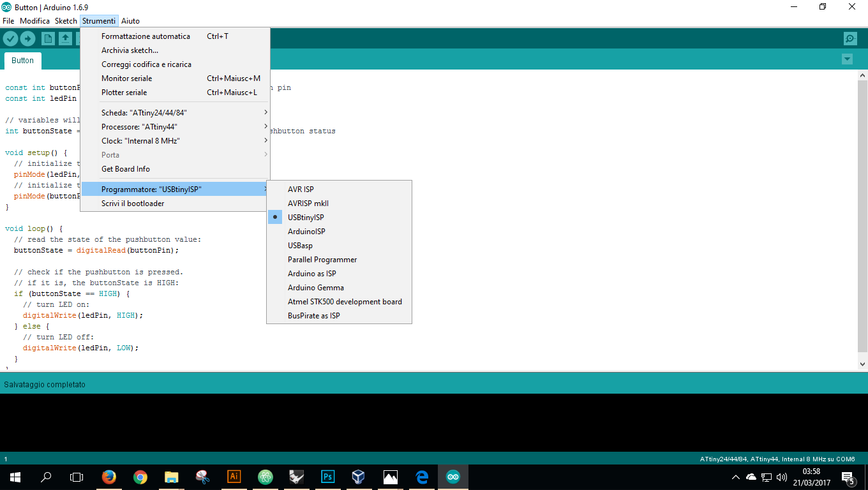Select the Button sketch tab

[22, 61]
